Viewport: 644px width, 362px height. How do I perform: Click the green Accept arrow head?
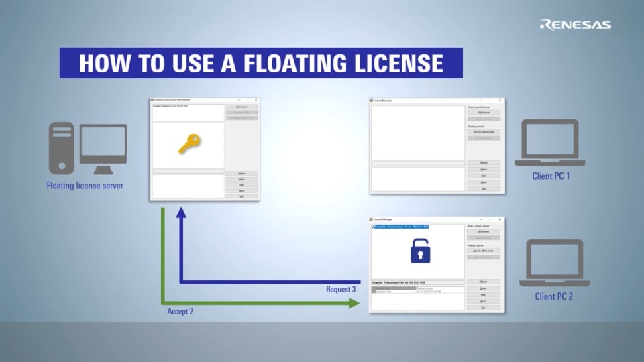354,303
